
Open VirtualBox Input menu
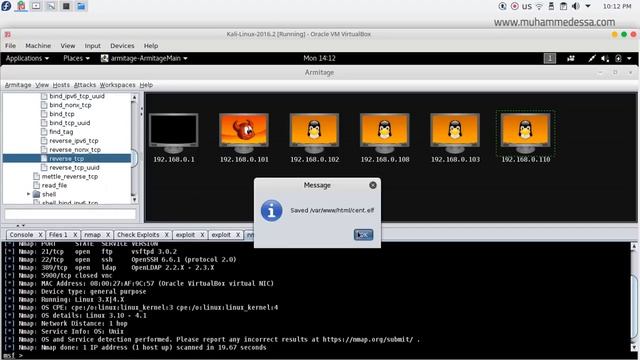(93, 46)
